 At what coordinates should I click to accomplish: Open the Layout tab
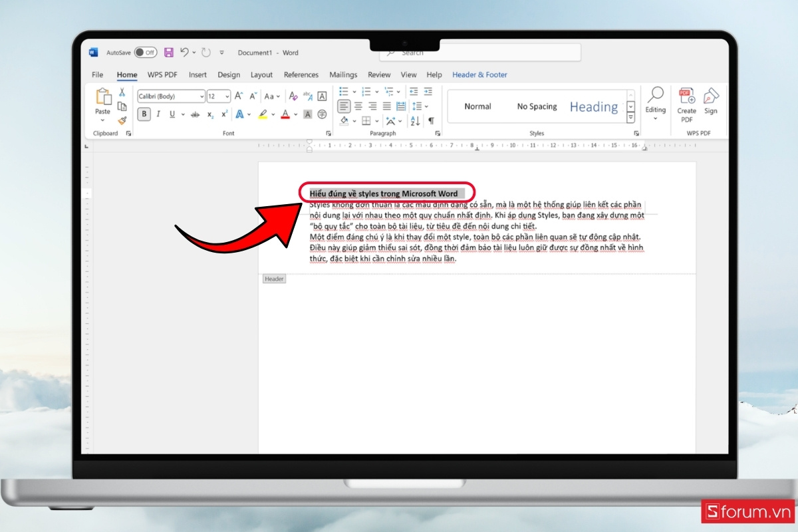click(261, 74)
